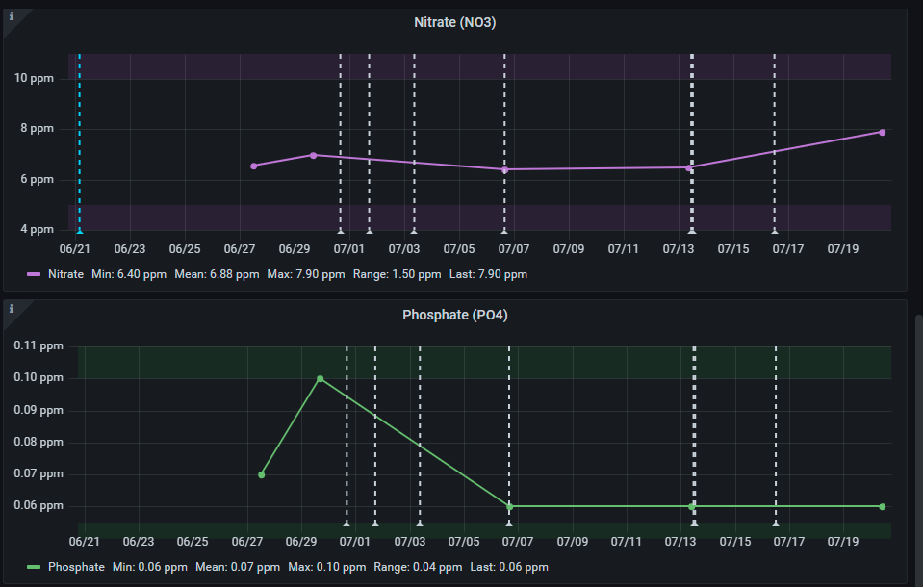Click the 07/01 annotation marker triangle on Nitrate
924x587 pixels.
341,231
